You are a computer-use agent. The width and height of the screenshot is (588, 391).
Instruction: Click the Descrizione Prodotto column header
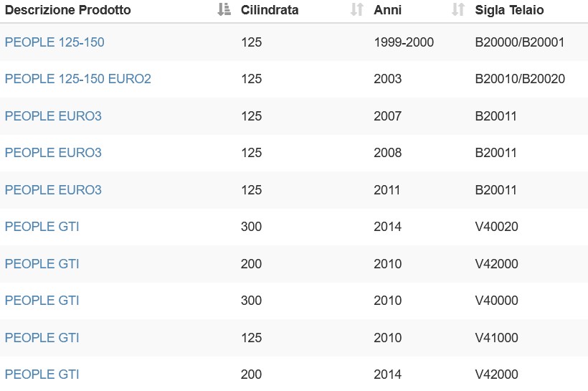click(x=68, y=10)
